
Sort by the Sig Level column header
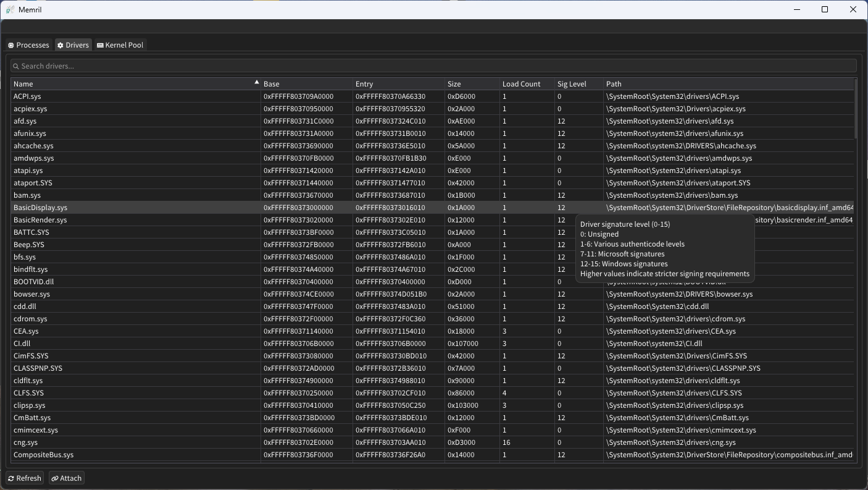pyautogui.click(x=579, y=84)
